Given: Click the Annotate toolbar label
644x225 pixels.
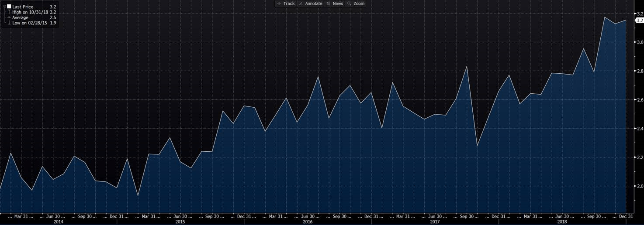Looking at the screenshot, I should (x=313, y=3).
